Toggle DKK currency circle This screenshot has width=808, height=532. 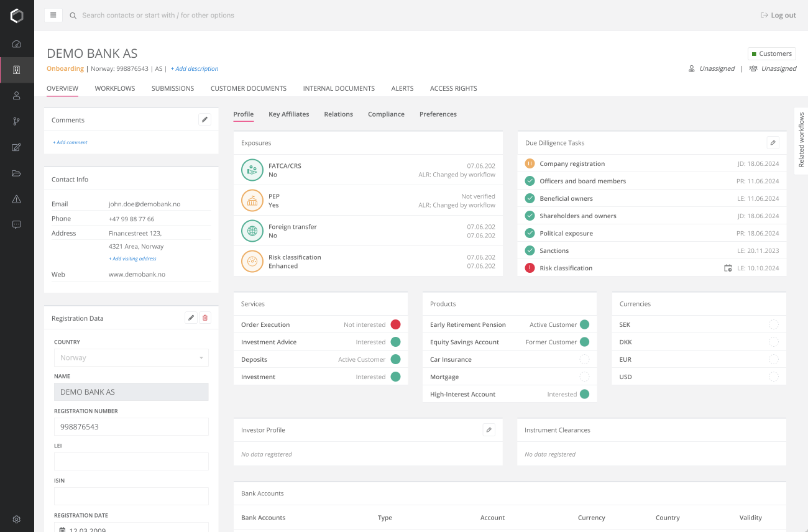(x=773, y=342)
